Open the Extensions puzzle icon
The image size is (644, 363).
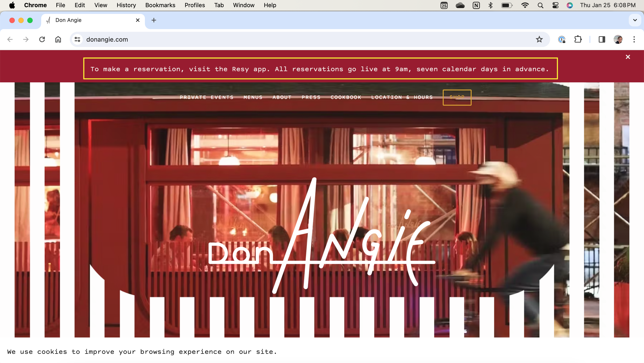coord(578,40)
